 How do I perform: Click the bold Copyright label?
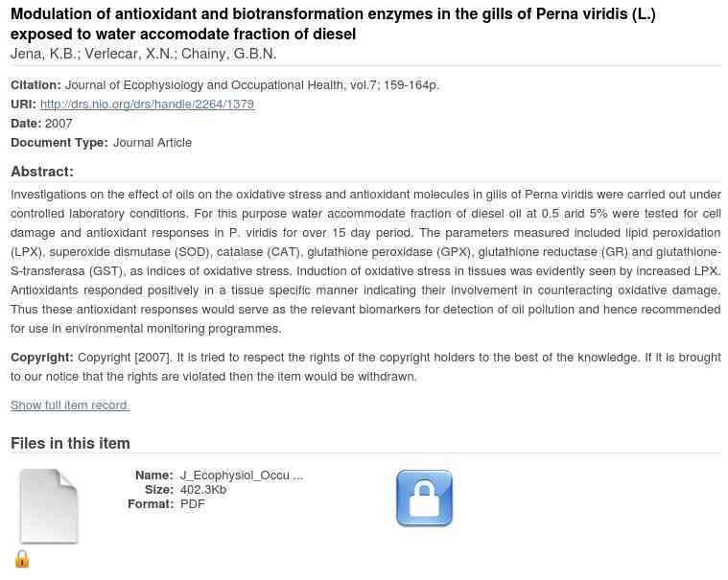pyautogui.click(x=41, y=358)
